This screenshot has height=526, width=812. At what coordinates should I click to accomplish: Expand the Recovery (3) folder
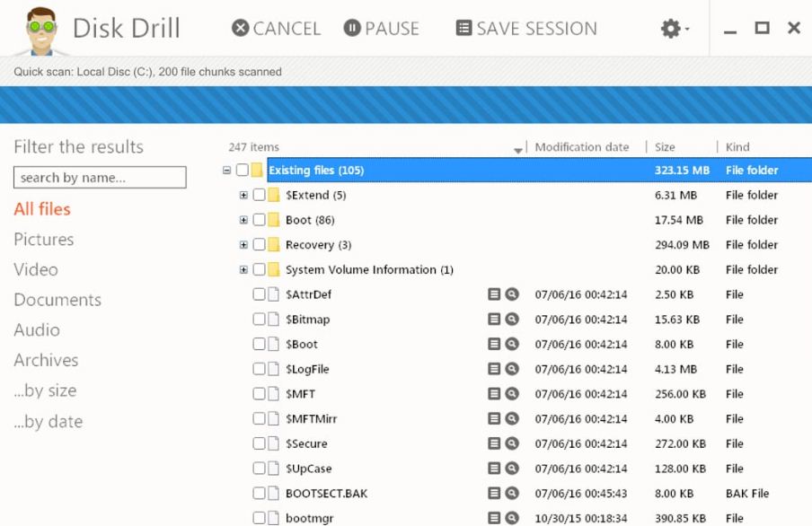[243, 245]
